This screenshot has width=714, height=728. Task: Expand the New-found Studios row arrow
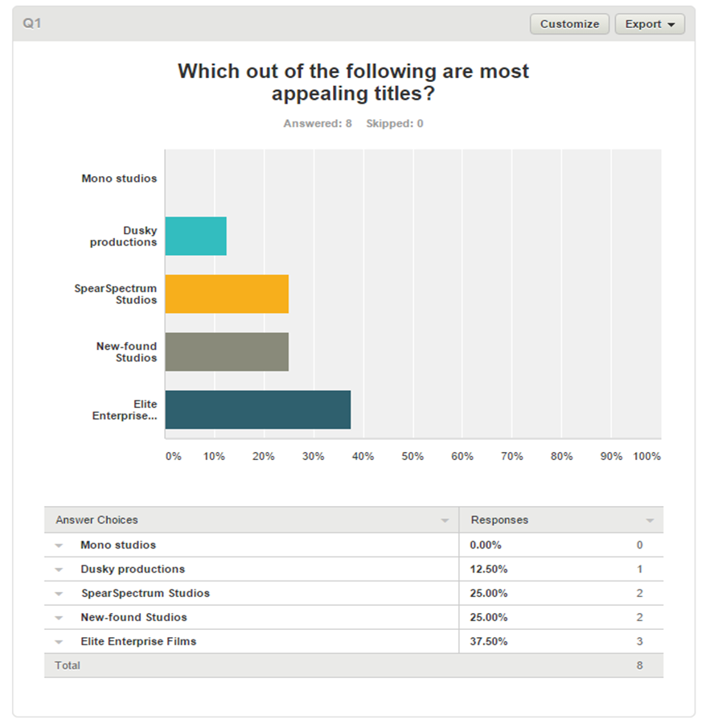click(x=59, y=618)
